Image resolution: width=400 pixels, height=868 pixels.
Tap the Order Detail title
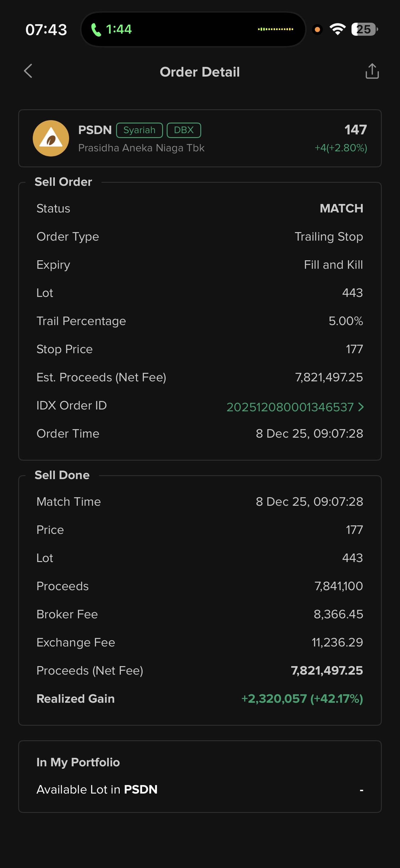(200, 72)
